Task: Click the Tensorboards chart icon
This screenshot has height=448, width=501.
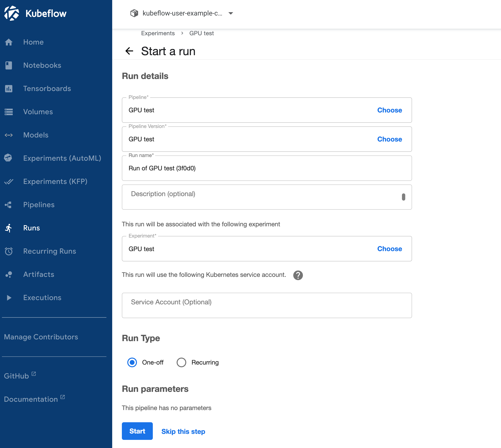Action: click(9, 89)
